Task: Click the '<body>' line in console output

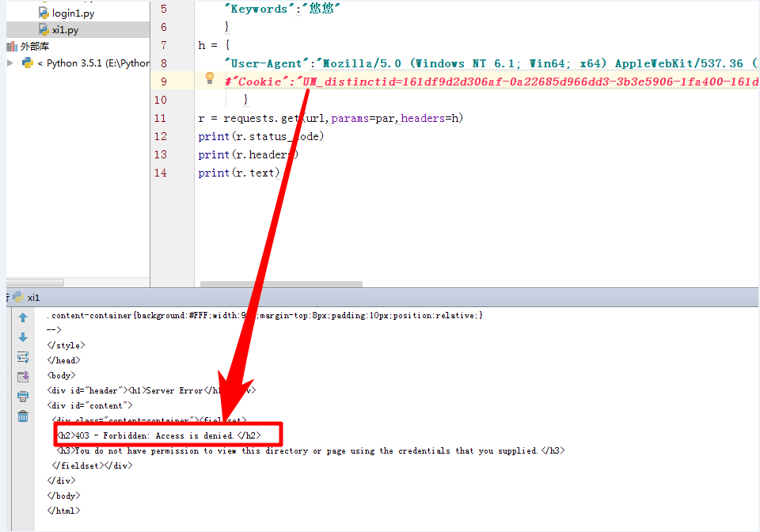Action: click(x=61, y=375)
